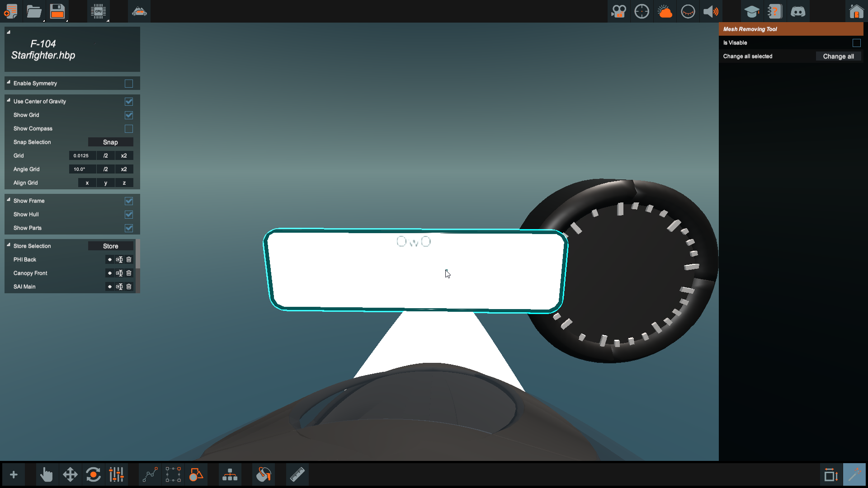This screenshot has width=868, height=488.
Task: Collapse the Show Frame section triangle
Action: [x=9, y=200]
